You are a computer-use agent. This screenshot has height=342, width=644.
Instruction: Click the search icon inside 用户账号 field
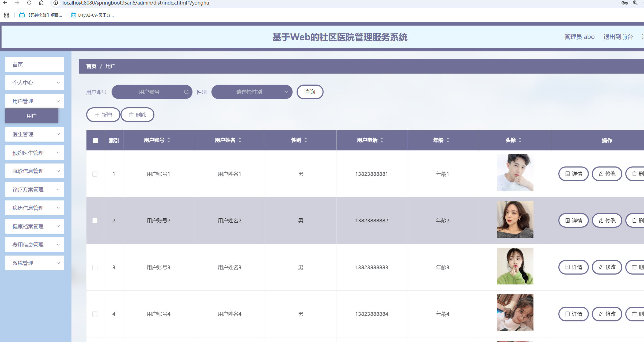point(186,92)
